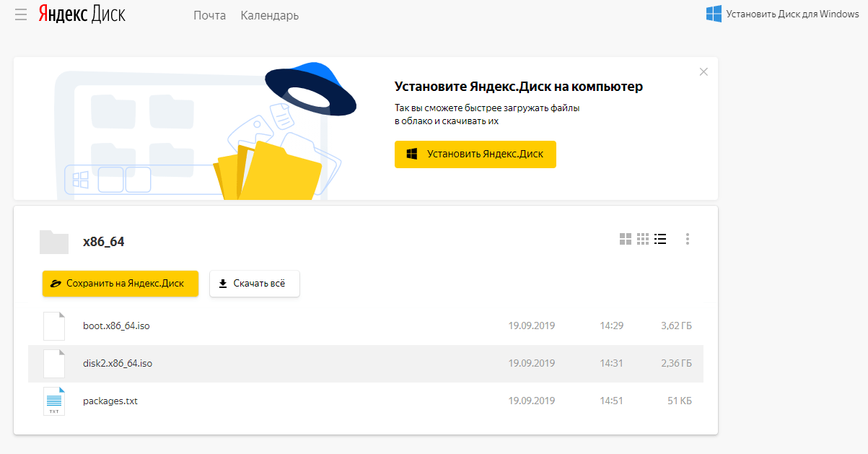Screen dimensions: 868x454
Task: Click the x86_64 folder icon
Action: (53, 242)
